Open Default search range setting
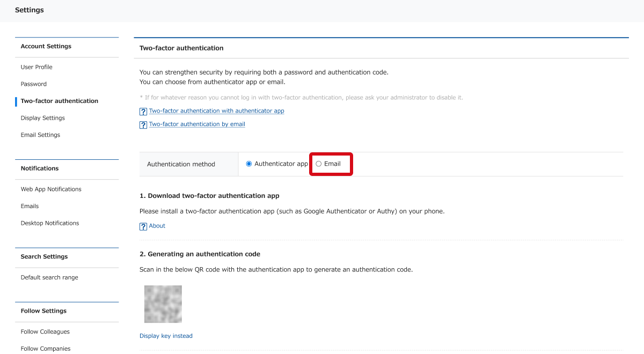This screenshot has height=354, width=644. [49, 278]
